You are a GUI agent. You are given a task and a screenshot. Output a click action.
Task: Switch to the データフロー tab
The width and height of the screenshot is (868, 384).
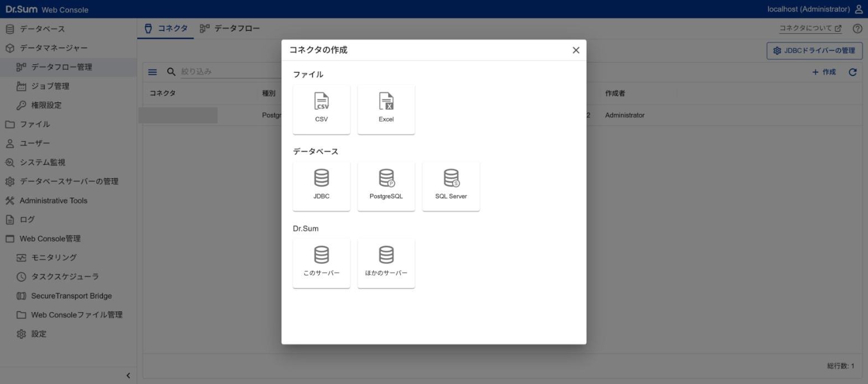pos(230,29)
